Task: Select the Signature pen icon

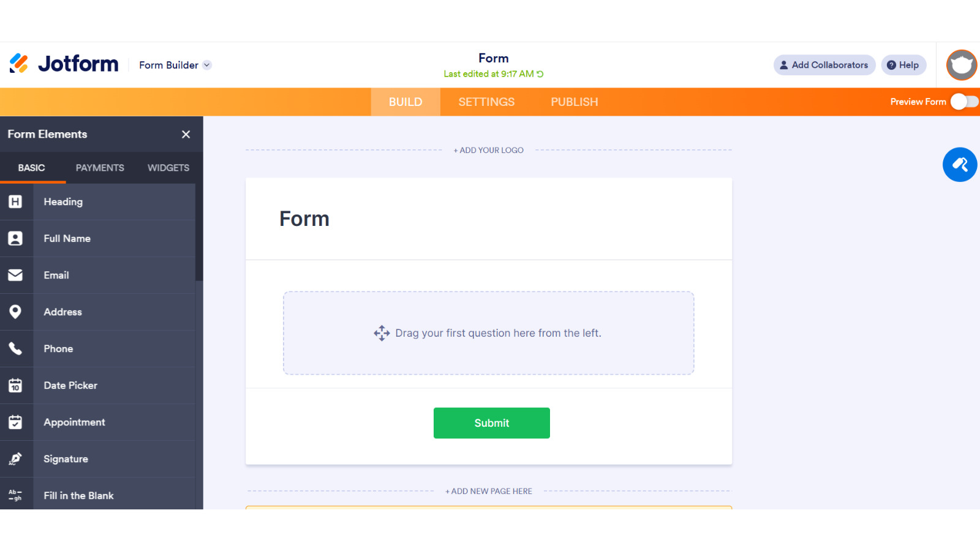Action: click(x=15, y=459)
